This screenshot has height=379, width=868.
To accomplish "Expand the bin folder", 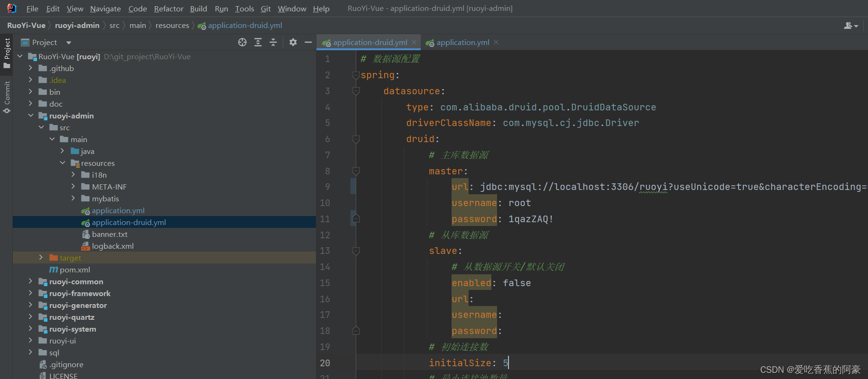I will [31, 92].
